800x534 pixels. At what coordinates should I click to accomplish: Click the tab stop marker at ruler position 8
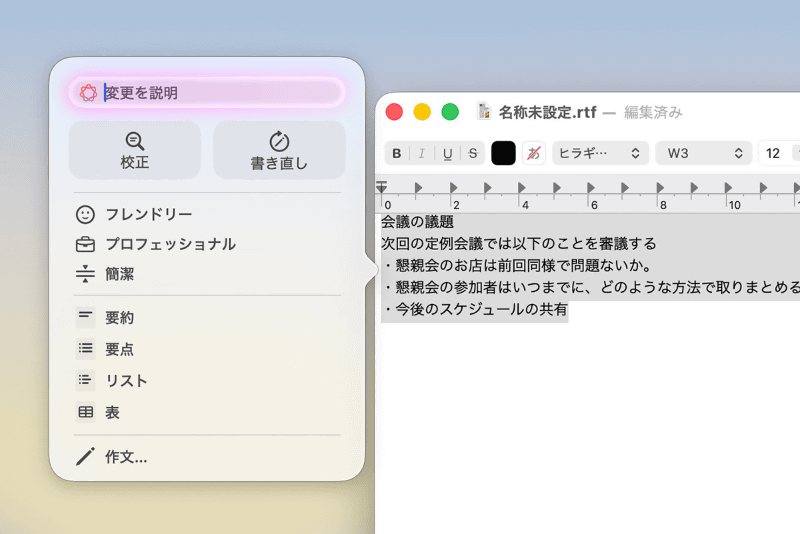tap(660, 188)
